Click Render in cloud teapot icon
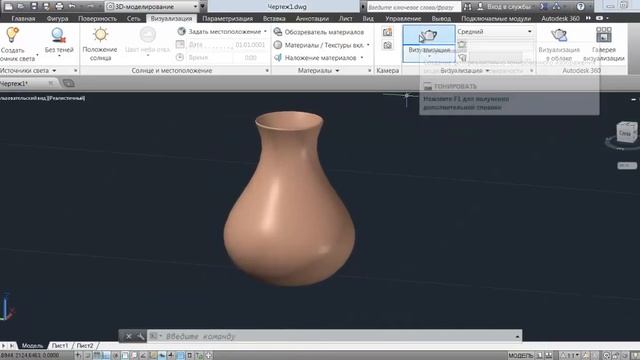This screenshot has height=360, width=640. pos(559,35)
